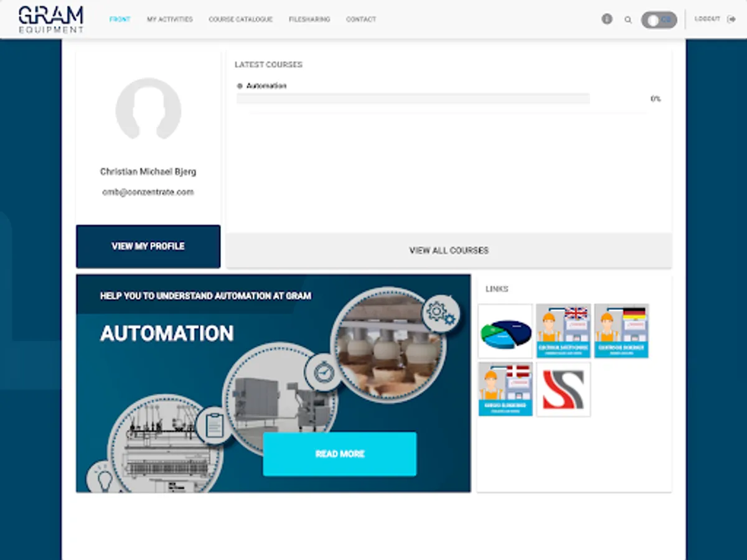The height and width of the screenshot is (560, 747).
Task: Click the gears icon on the banner
Action: pyautogui.click(x=441, y=314)
